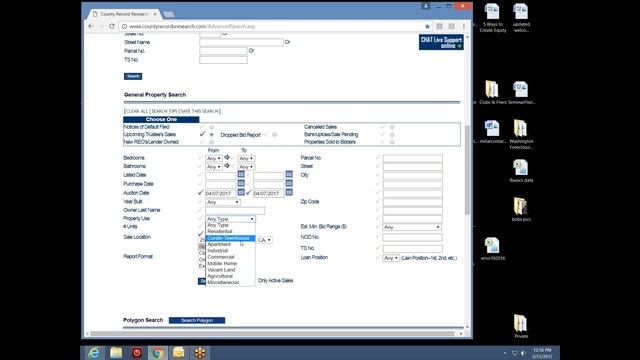Open the Bedrooms To dropdown
This screenshot has width=640, height=360.
tap(246, 158)
